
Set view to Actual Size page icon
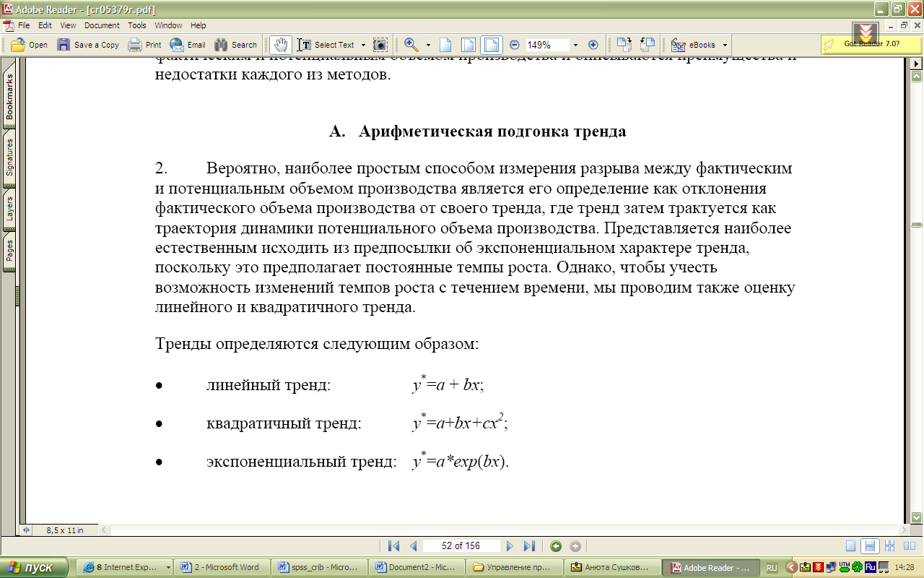tap(446, 45)
